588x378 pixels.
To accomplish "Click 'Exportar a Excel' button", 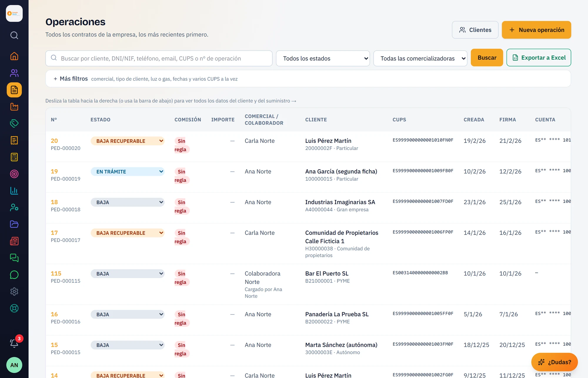I will click(539, 58).
